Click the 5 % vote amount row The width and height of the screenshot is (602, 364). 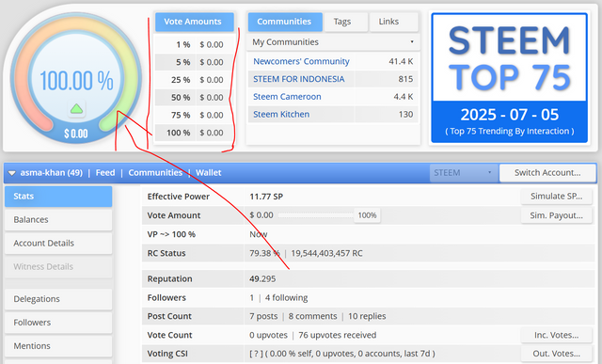(195, 62)
